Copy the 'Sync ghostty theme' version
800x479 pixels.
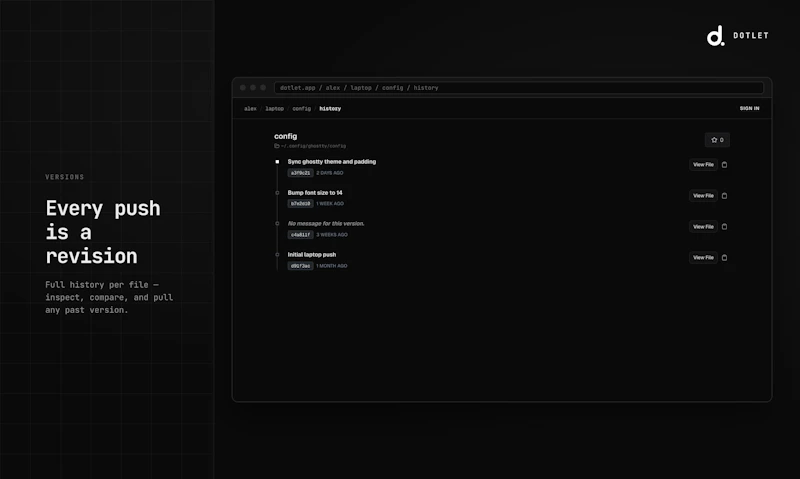pyautogui.click(x=724, y=165)
